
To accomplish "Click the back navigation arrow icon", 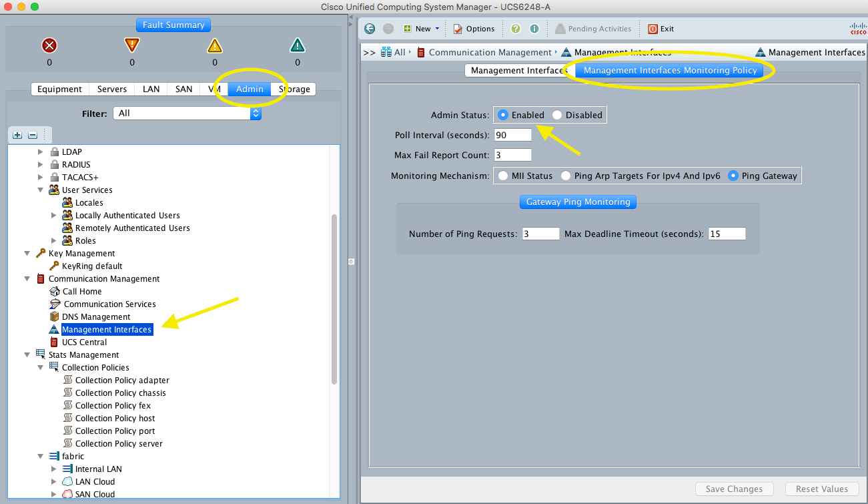I will (370, 29).
